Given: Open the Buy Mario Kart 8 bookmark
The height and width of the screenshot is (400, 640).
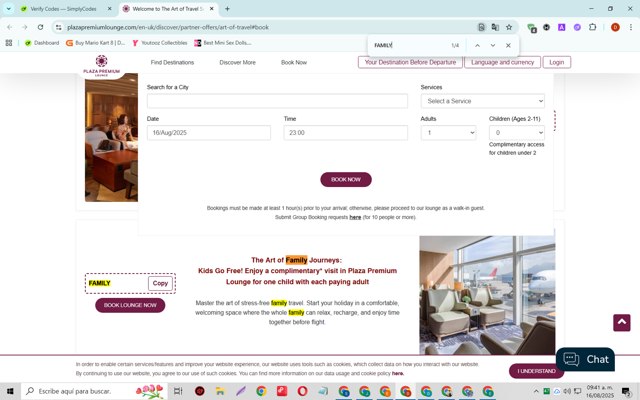Looking at the screenshot, I should click(x=96, y=43).
